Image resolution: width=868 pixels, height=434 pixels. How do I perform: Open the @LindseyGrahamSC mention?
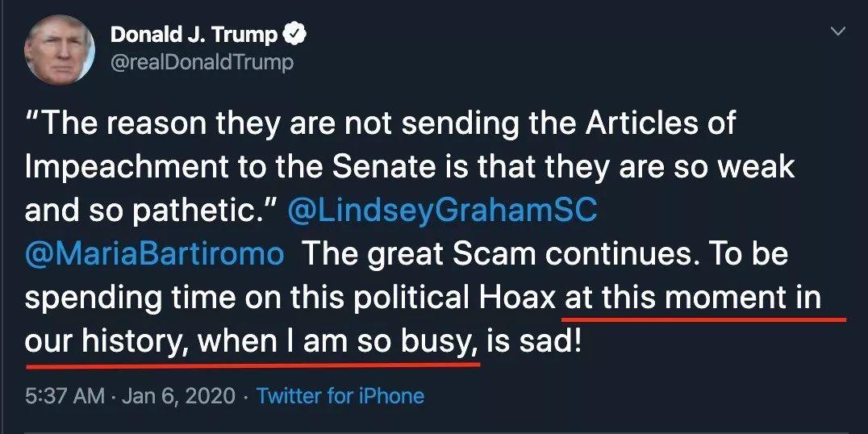pos(442,209)
